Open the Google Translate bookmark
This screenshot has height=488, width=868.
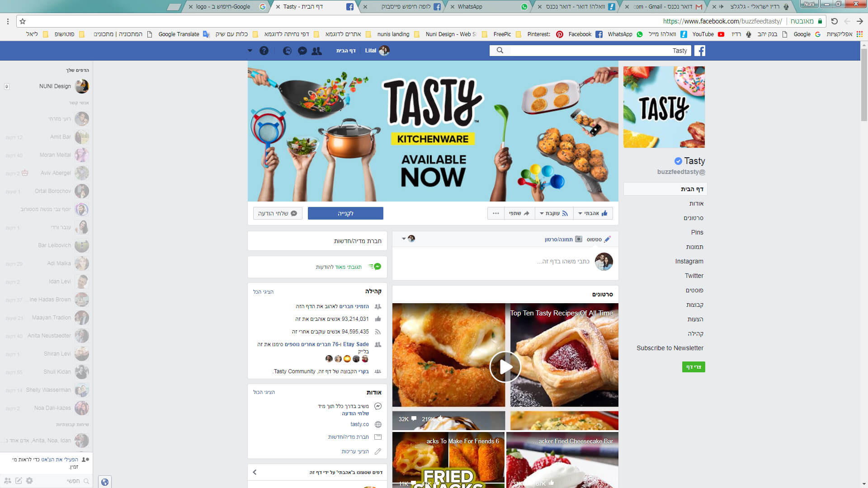tap(184, 34)
